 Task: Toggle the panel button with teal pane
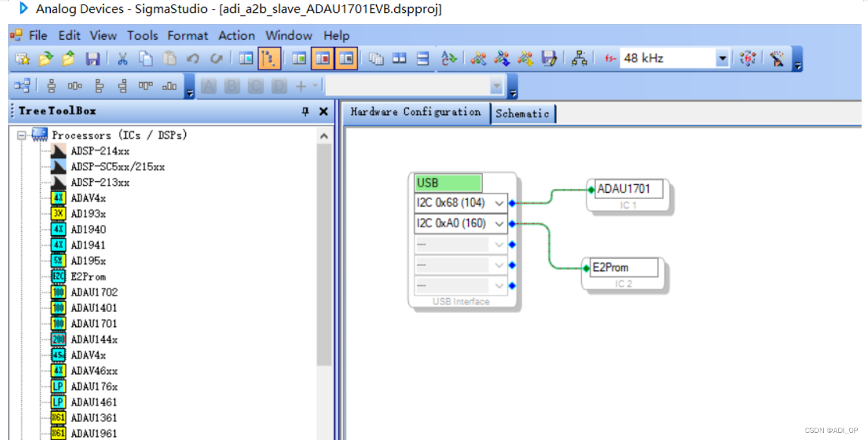(246, 58)
